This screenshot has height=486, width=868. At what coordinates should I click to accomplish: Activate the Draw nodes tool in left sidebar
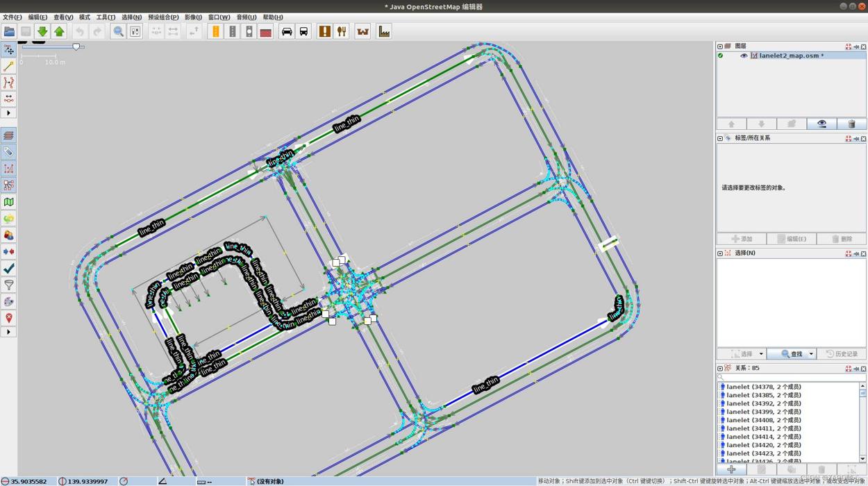click(8, 66)
